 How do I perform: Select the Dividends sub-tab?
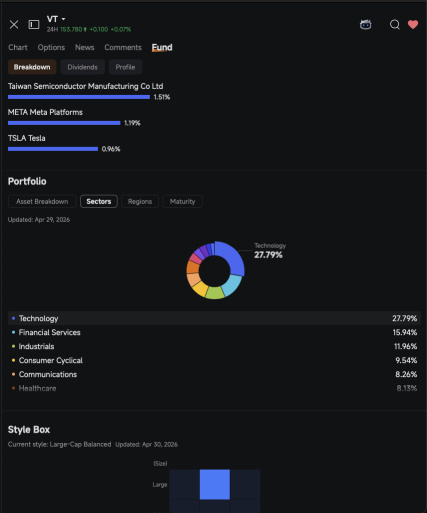(x=82, y=67)
